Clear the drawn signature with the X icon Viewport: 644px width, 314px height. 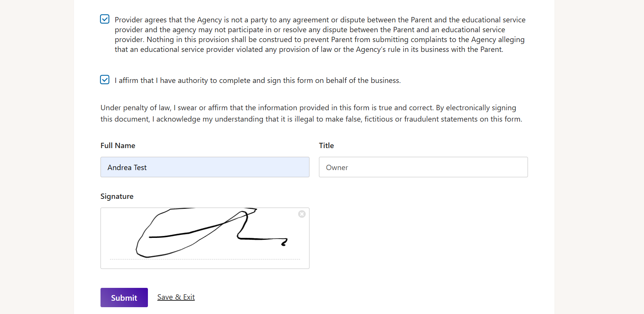(302, 214)
